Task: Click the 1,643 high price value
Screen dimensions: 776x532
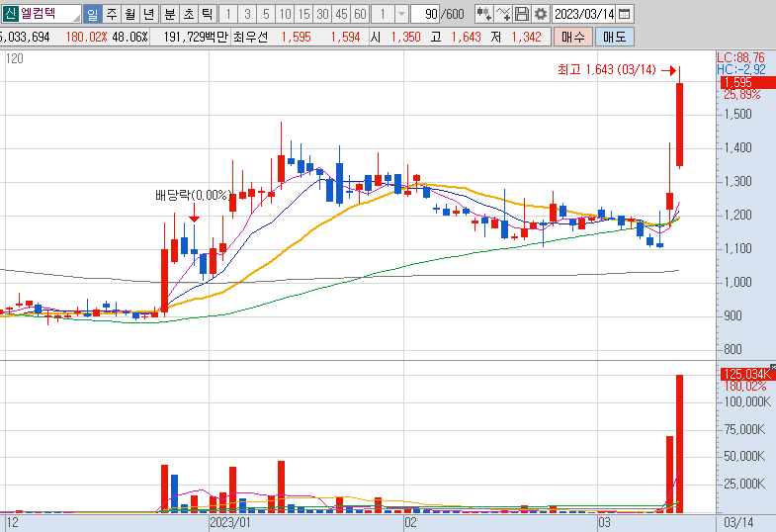Action: (467, 38)
